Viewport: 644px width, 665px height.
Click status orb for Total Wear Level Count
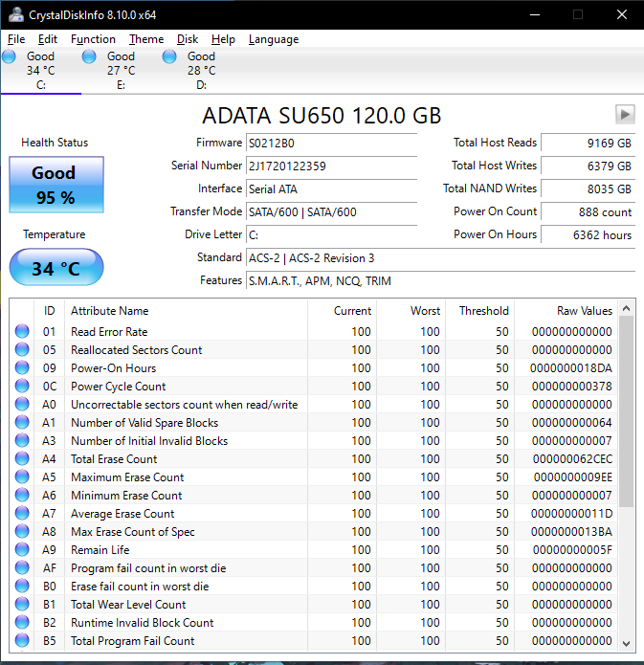click(22, 605)
